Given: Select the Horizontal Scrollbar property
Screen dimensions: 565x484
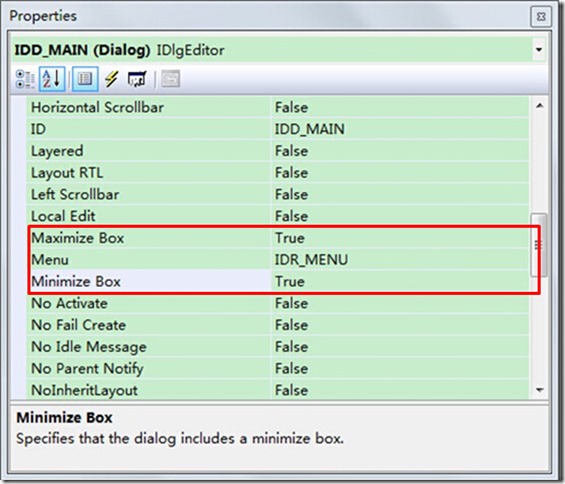Looking at the screenshot, I should click(x=148, y=107).
